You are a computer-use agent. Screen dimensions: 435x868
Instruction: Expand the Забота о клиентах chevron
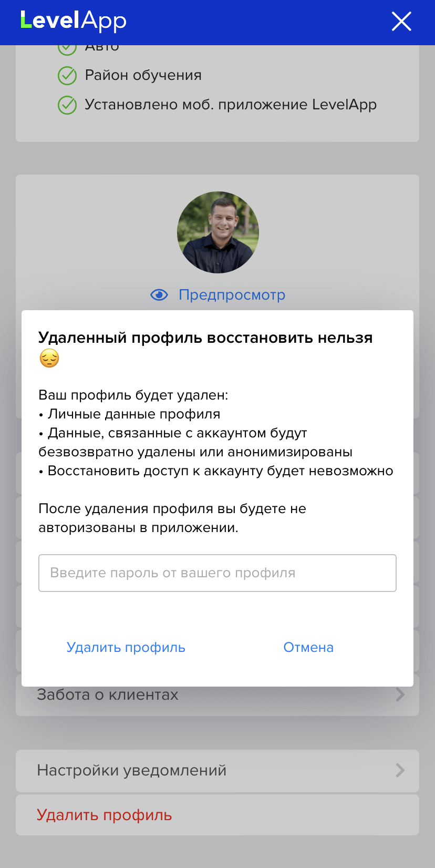click(400, 695)
